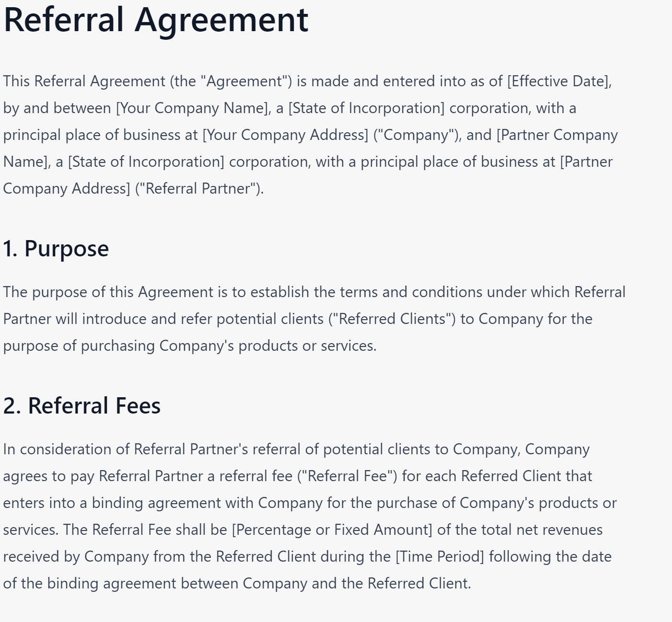Click the [Percentage or Fixed Amount] placeholder
Screen dimensions: 672x622
coord(332,530)
